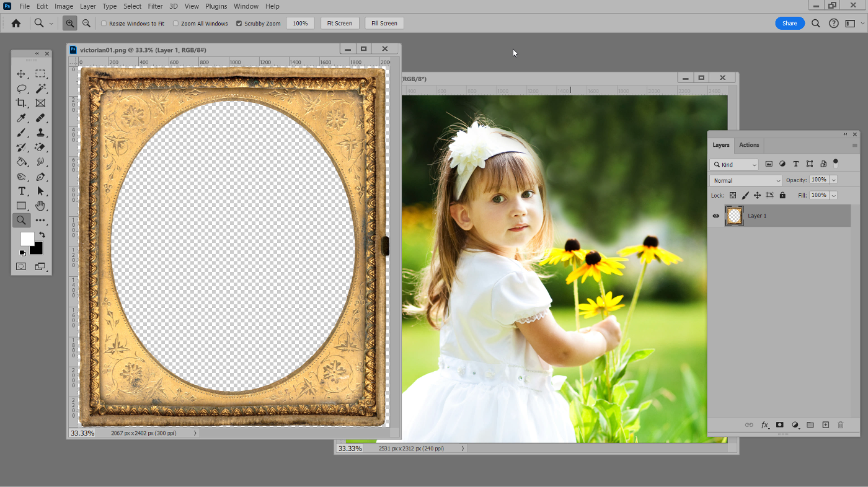Screen dimensions: 868x487
Task: Click the blue Share button
Action: click(x=789, y=23)
